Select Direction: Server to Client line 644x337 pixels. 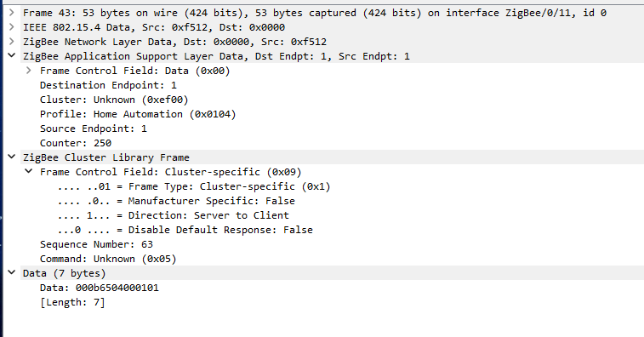coord(174,215)
